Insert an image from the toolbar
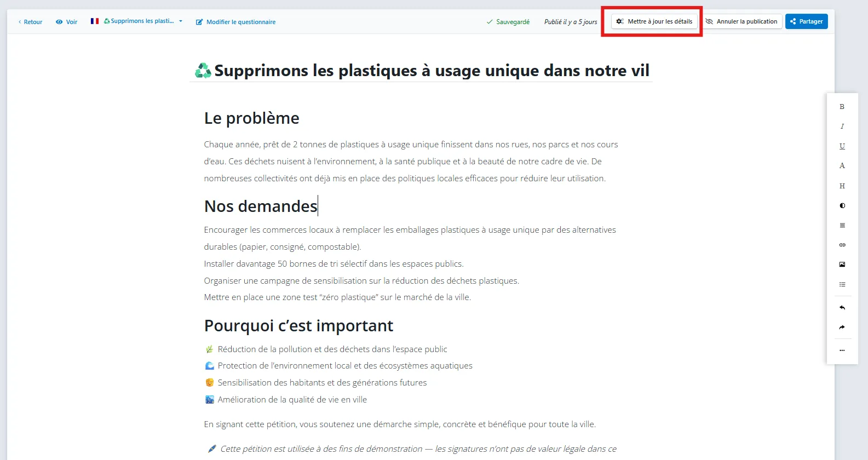The width and height of the screenshot is (868, 460). click(x=842, y=264)
